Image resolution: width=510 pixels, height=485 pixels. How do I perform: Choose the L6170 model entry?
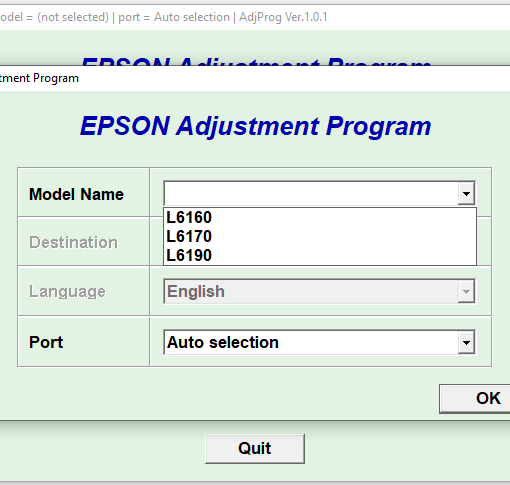[x=320, y=236]
